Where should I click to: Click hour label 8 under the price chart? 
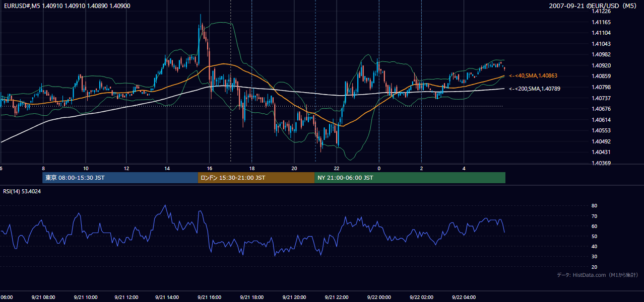click(x=43, y=168)
